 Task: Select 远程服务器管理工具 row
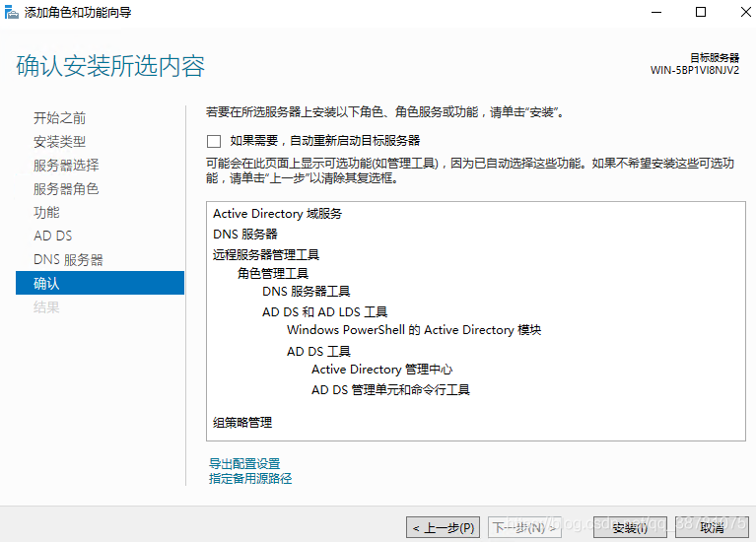pos(266,254)
